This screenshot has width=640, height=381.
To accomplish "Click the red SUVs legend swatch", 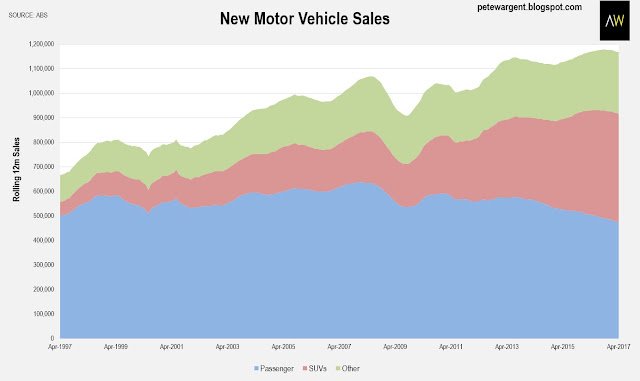I will pyautogui.click(x=305, y=368).
